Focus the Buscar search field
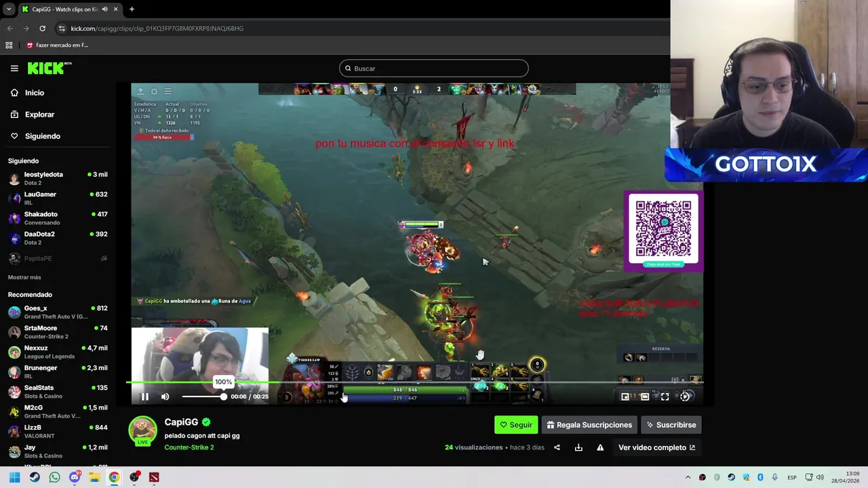868x488 pixels. click(434, 68)
